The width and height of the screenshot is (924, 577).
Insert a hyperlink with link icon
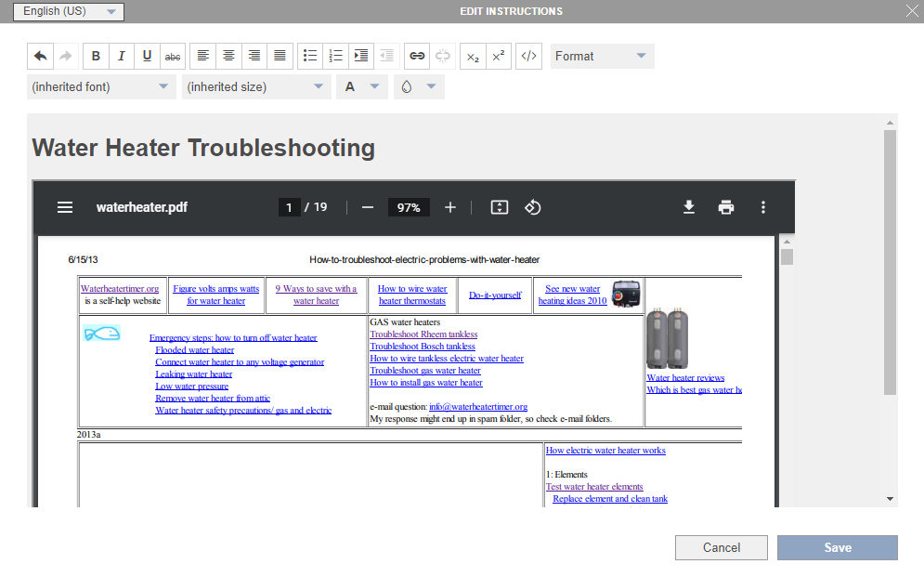pos(417,56)
